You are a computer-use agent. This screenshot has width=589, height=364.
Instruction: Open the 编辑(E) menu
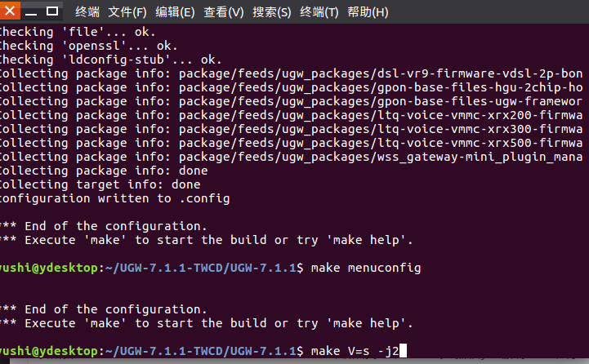point(175,12)
